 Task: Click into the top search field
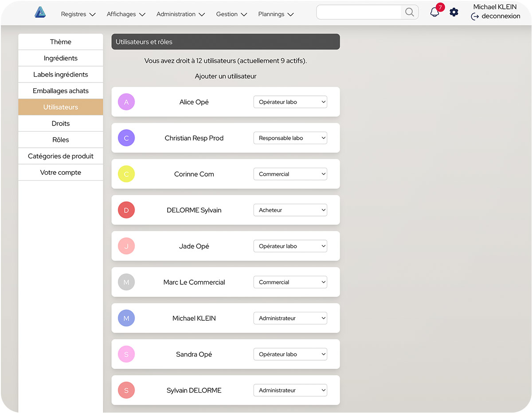coord(359,12)
